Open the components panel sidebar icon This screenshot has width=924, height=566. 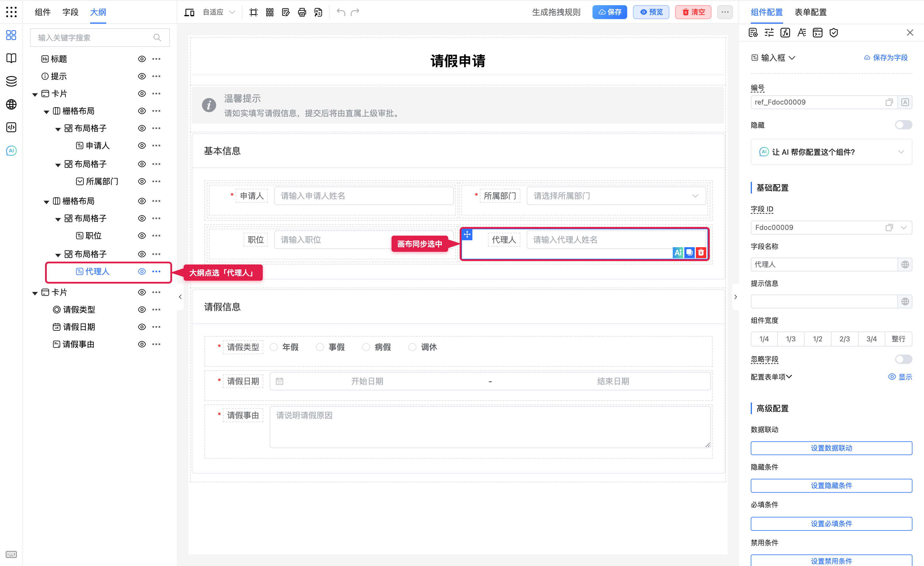(11, 35)
